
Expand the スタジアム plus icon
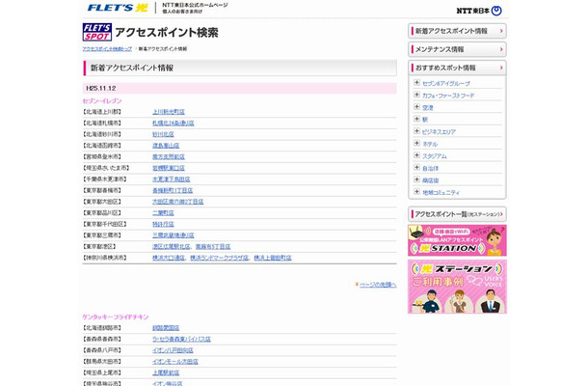(416, 155)
